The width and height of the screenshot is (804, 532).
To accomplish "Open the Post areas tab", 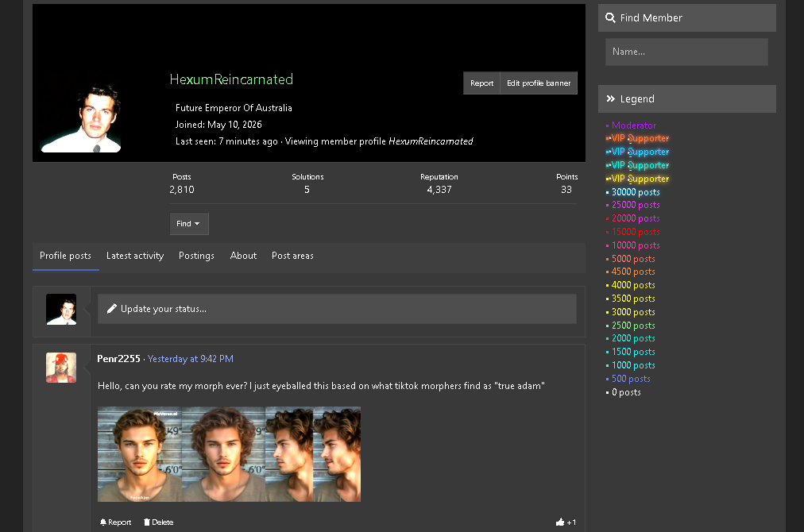I will click(292, 256).
